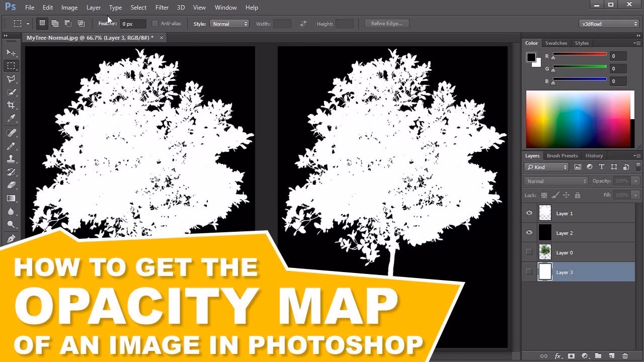Screen dimensions: 644x362
Task: Open the Filter menu
Action: [x=162, y=7]
